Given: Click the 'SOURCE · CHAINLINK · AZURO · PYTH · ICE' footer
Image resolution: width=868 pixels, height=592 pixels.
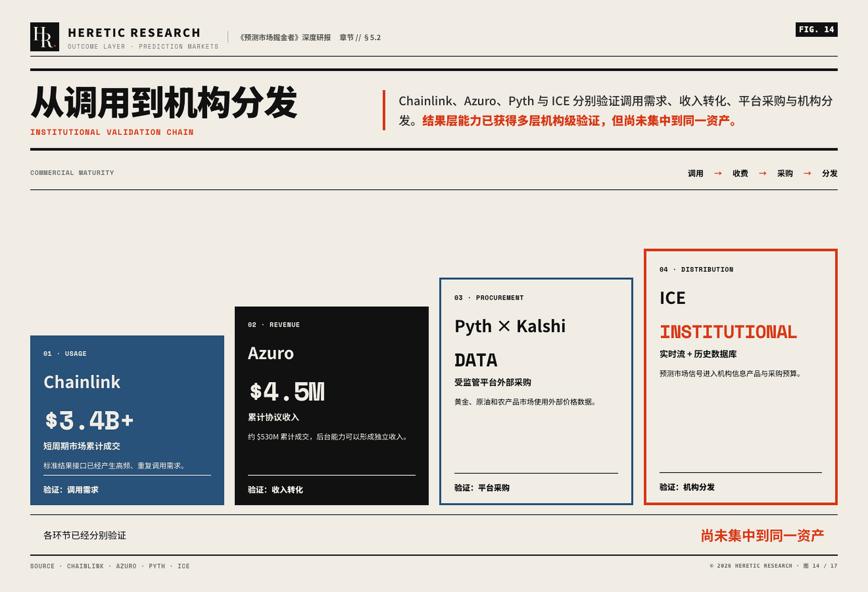Looking at the screenshot, I should point(110,566).
